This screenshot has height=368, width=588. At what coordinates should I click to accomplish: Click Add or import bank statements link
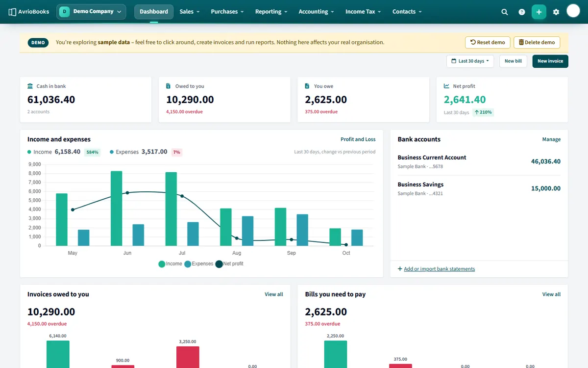pyautogui.click(x=439, y=269)
